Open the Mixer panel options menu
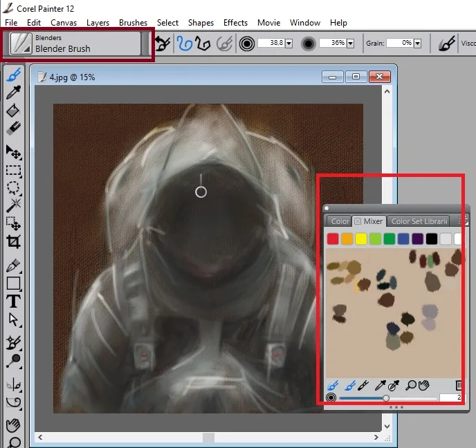Image resolution: width=476 pixels, height=448 pixels. [464, 221]
